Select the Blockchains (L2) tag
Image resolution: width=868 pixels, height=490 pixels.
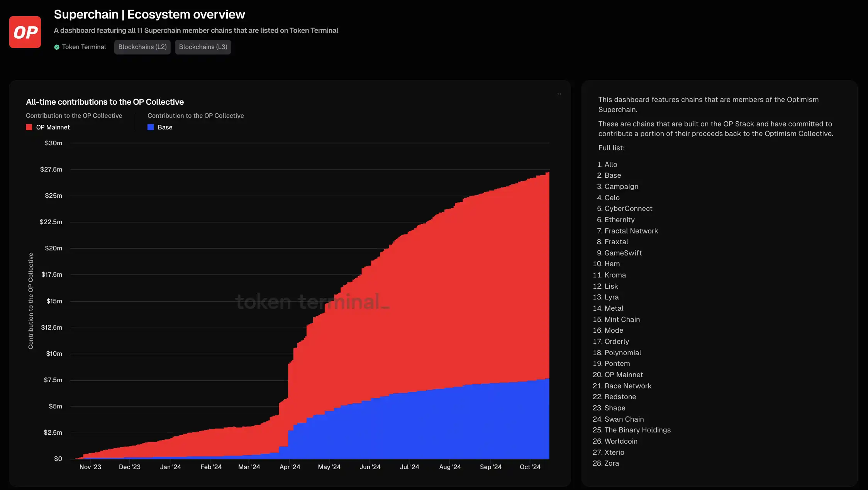(x=142, y=47)
